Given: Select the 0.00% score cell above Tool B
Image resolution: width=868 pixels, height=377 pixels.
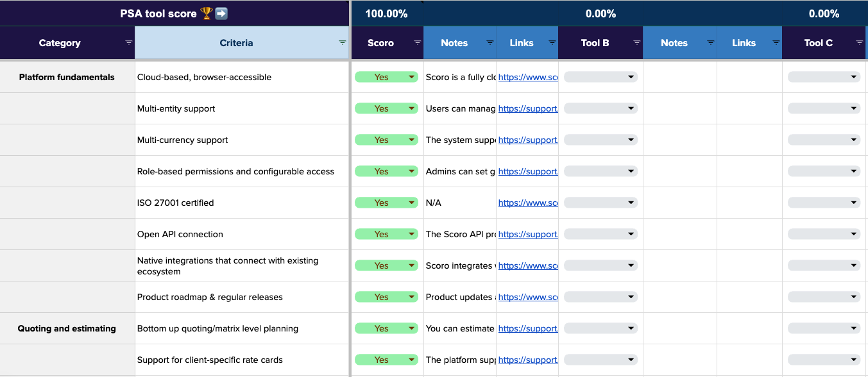Looking at the screenshot, I should point(600,13).
